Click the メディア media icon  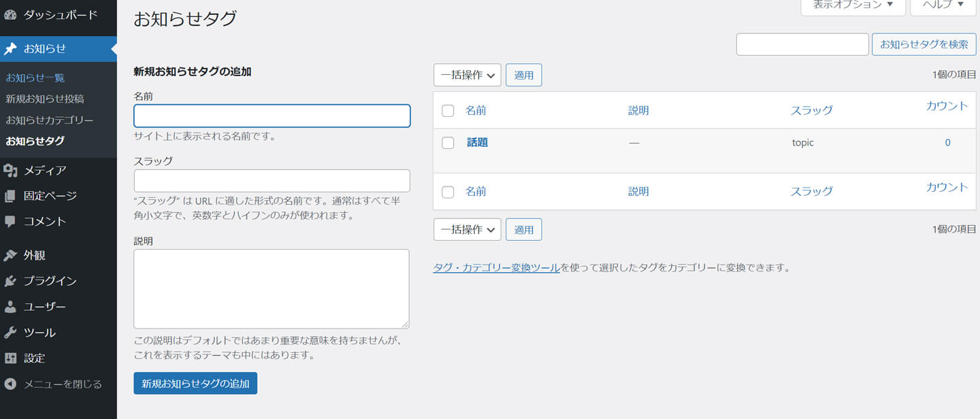(10, 170)
